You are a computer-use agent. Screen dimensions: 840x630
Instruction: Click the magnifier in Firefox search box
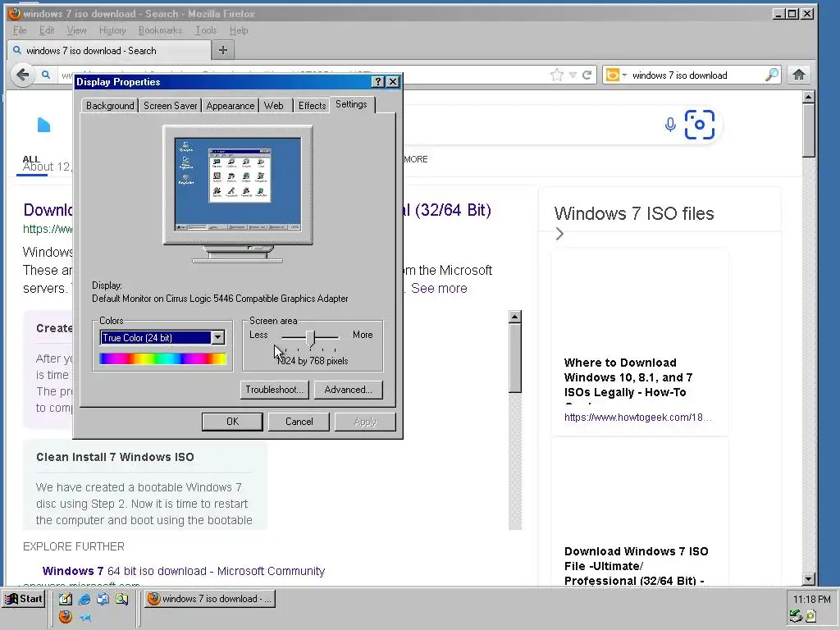click(771, 75)
